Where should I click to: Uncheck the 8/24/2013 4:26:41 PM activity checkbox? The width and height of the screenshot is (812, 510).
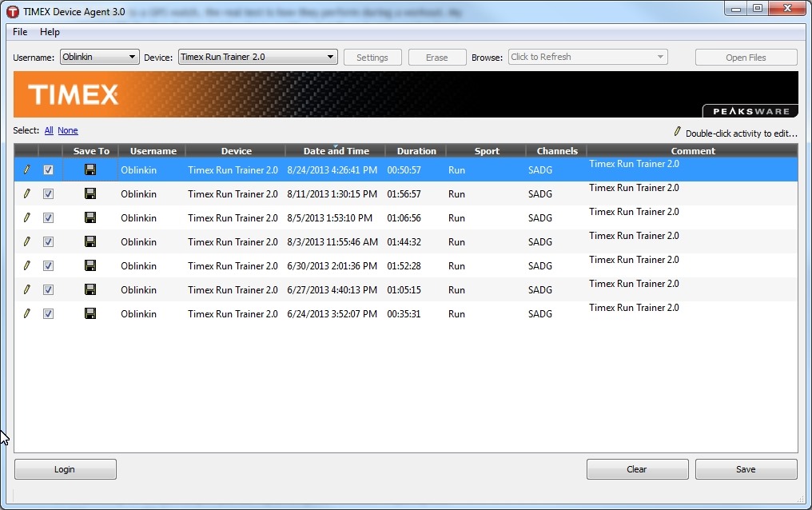(x=48, y=169)
